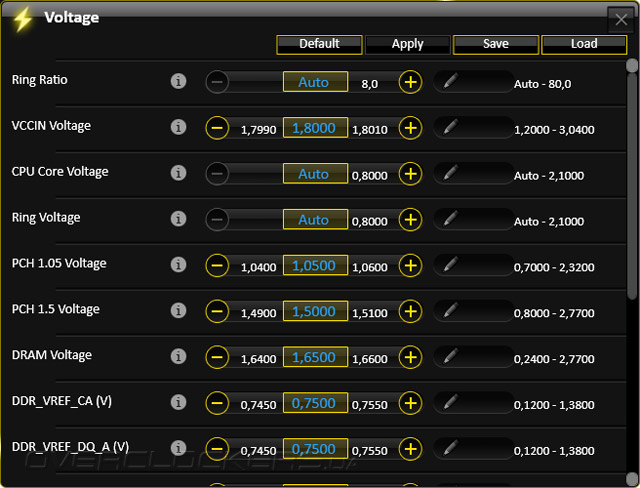Click the 1,2000 - 3,0400 range text
The height and width of the screenshot is (488, 640).
[x=554, y=130]
